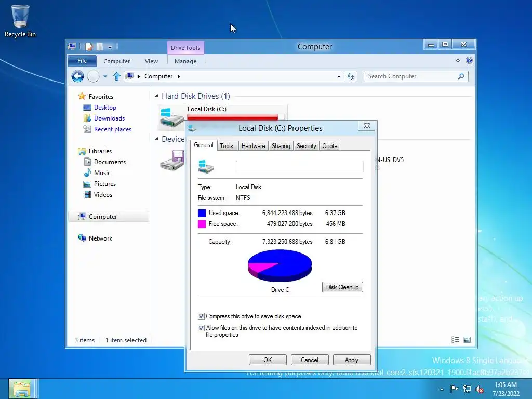Click OK in Properties dialog
532x399 pixels.
[x=268, y=360]
